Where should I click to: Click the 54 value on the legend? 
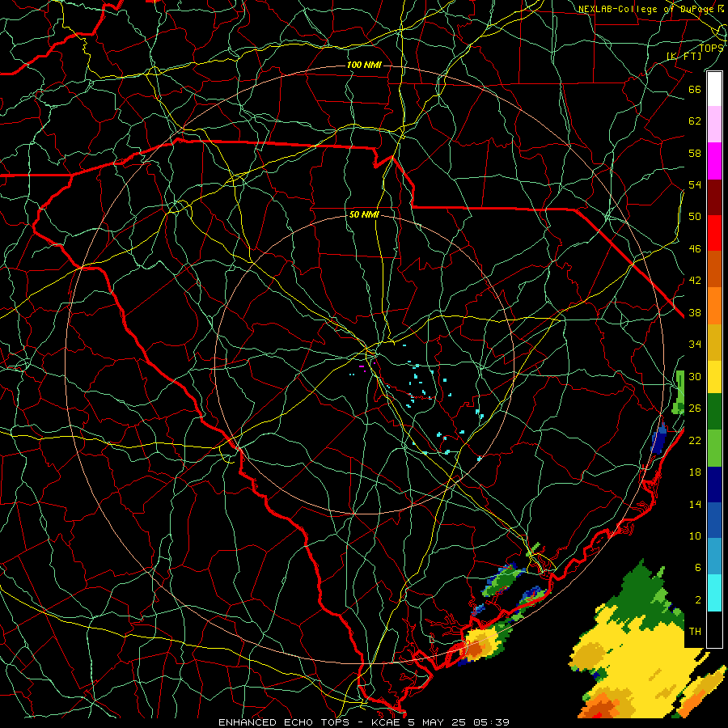click(x=695, y=184)
